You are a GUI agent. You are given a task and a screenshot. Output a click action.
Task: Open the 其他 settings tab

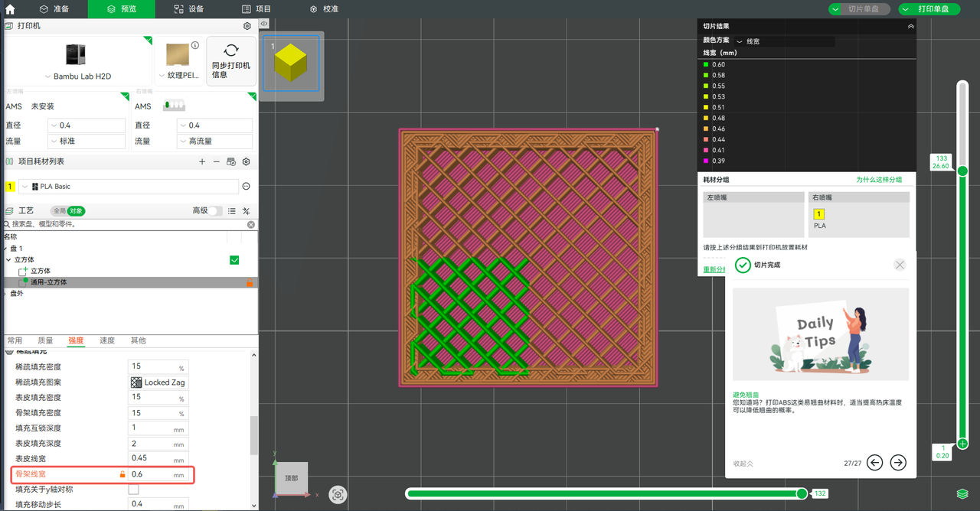[138, 340]
